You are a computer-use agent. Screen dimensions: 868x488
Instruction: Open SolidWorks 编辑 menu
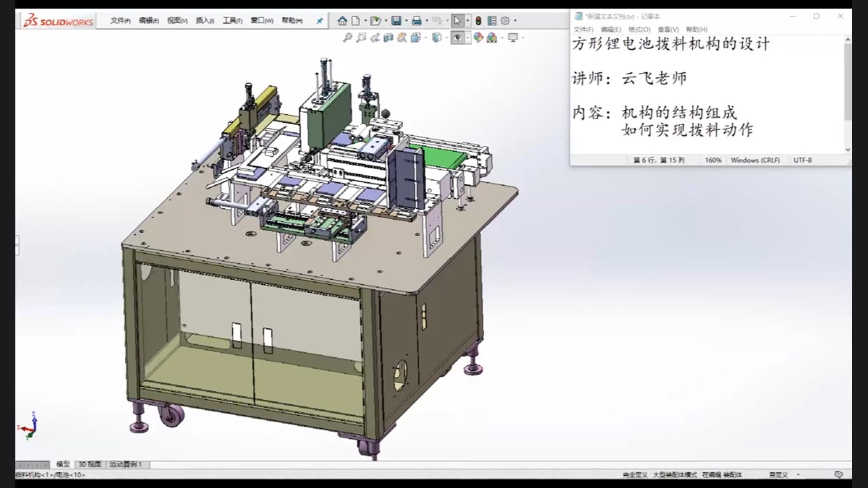[x=148, y=21]
